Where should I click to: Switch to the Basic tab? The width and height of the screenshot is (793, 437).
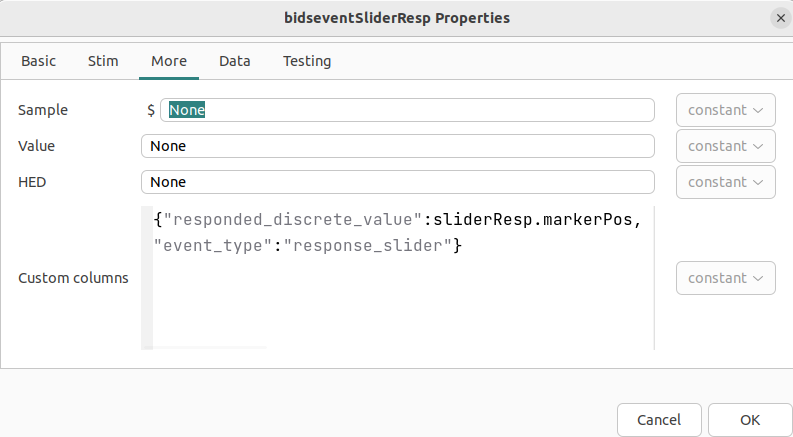(38, 61)
